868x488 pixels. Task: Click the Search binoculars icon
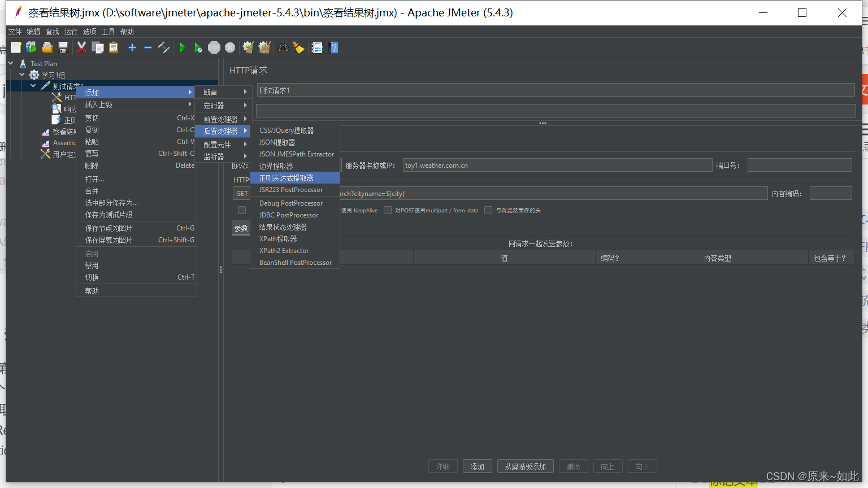(x=283, y=48)
